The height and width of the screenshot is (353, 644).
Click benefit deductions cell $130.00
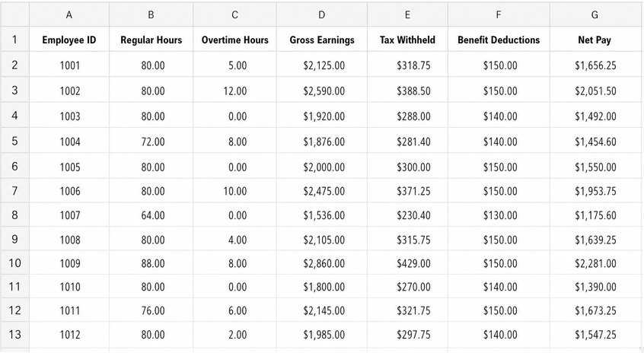point(499,215)
